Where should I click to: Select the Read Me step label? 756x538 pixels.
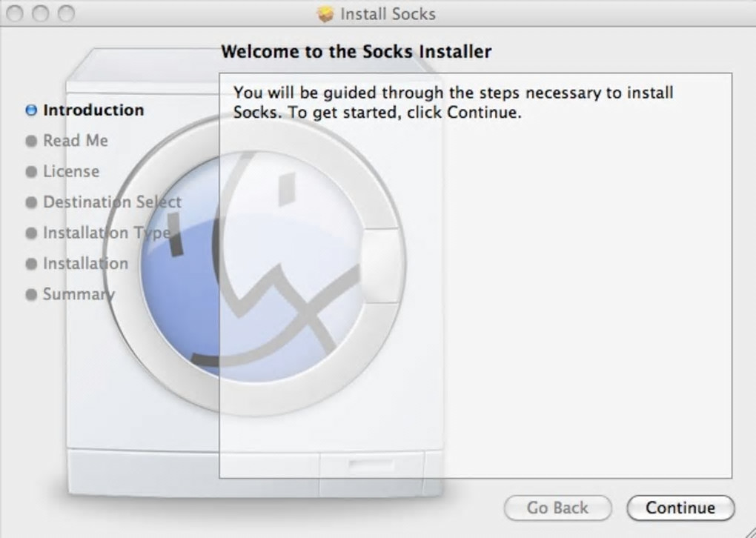tap(76, 141)
